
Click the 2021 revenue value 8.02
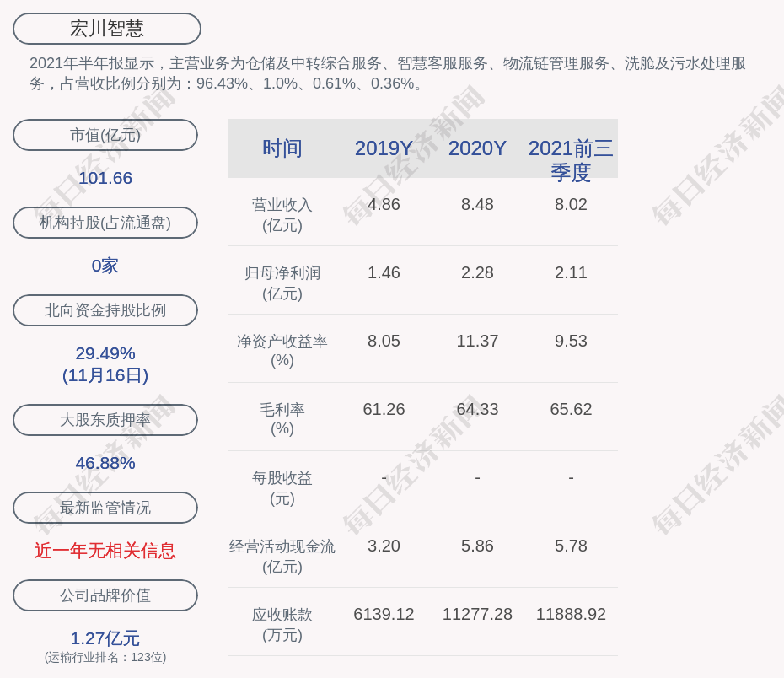[571, 205]
